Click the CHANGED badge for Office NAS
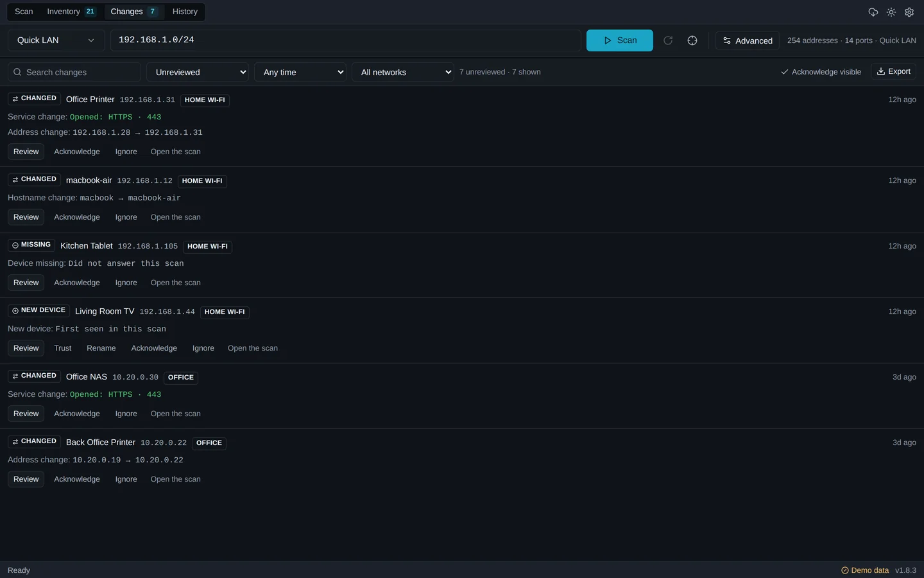 (x=35, y=376)
